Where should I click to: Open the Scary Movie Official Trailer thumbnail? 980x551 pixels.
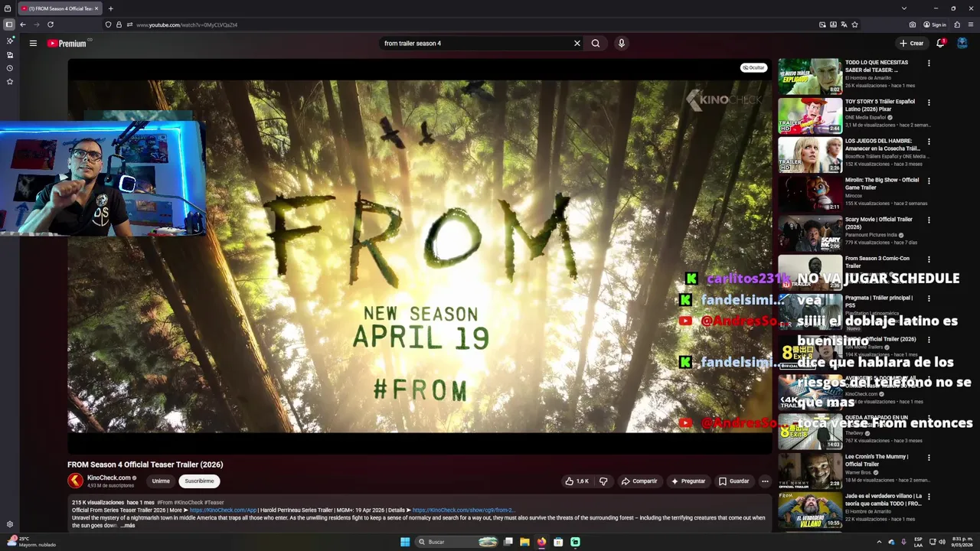pos(810,233)
